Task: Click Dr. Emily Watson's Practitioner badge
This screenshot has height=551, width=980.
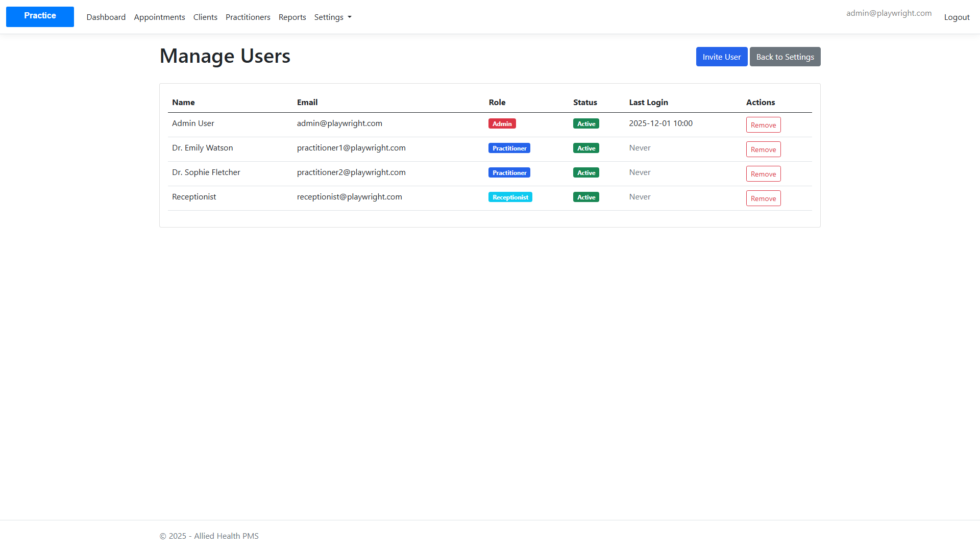Action: pos(509,148)
